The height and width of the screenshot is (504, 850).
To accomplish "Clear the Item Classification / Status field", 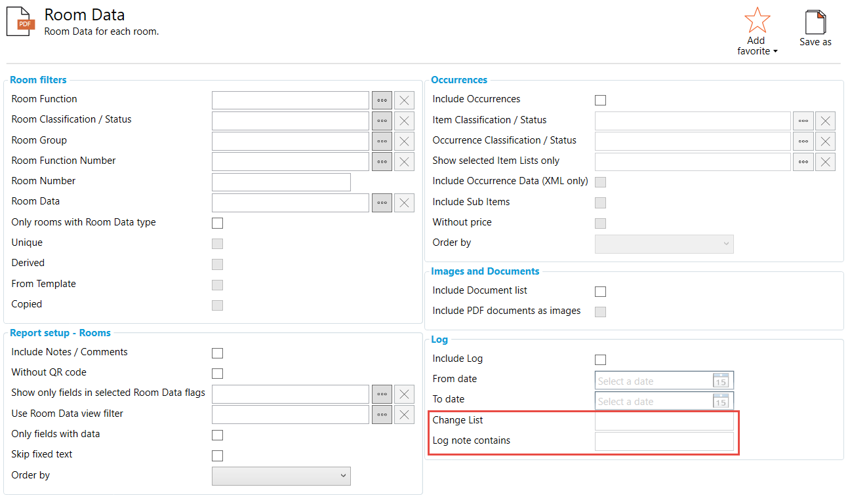I will pyautogui.click(x=825, y=121).
